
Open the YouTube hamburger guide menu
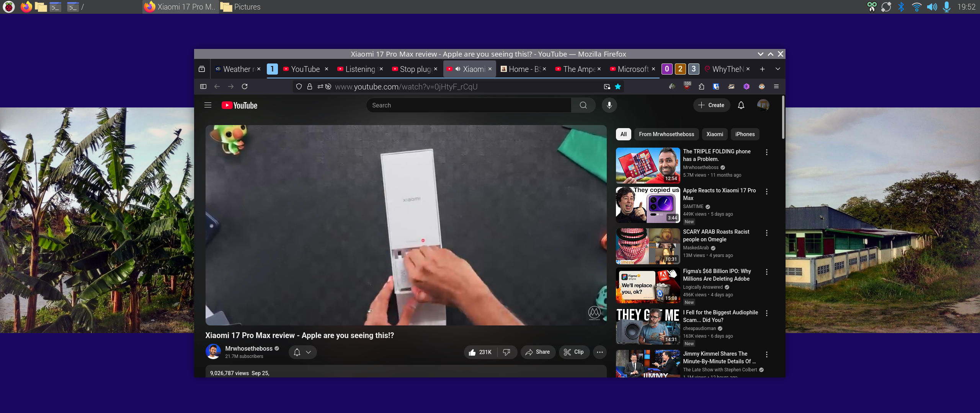(x=208, y=105)
